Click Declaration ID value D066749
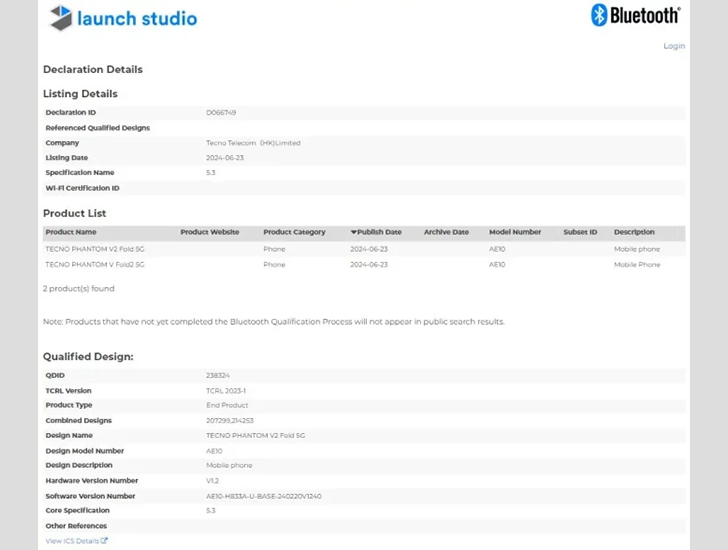The width and height of the screenshot is (728, 550). tap(221, 113)
